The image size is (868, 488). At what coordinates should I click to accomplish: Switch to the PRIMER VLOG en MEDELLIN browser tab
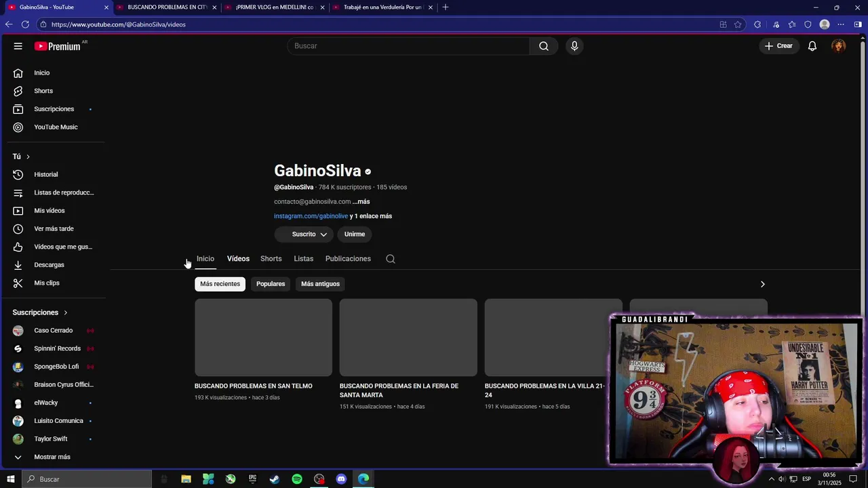click(274, 7)
